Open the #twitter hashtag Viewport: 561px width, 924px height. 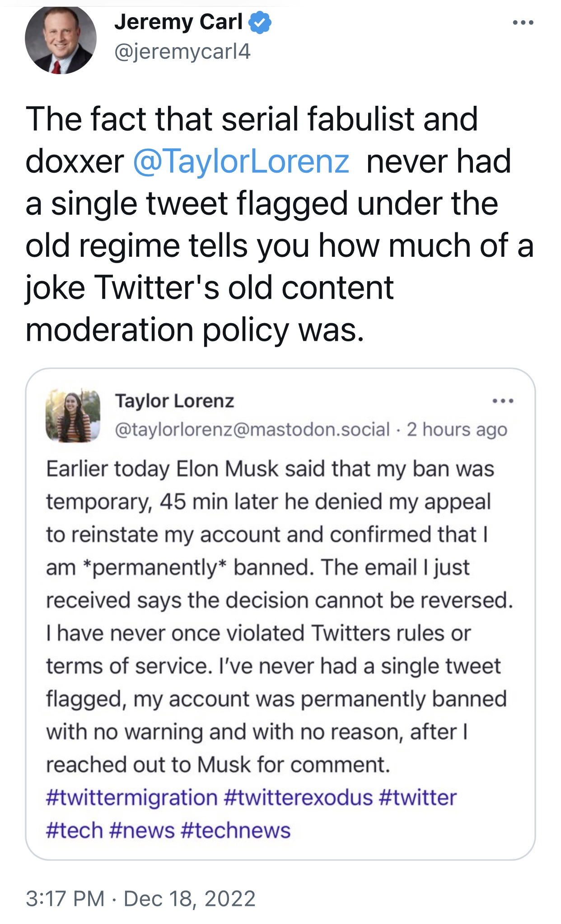coord(418,798)
